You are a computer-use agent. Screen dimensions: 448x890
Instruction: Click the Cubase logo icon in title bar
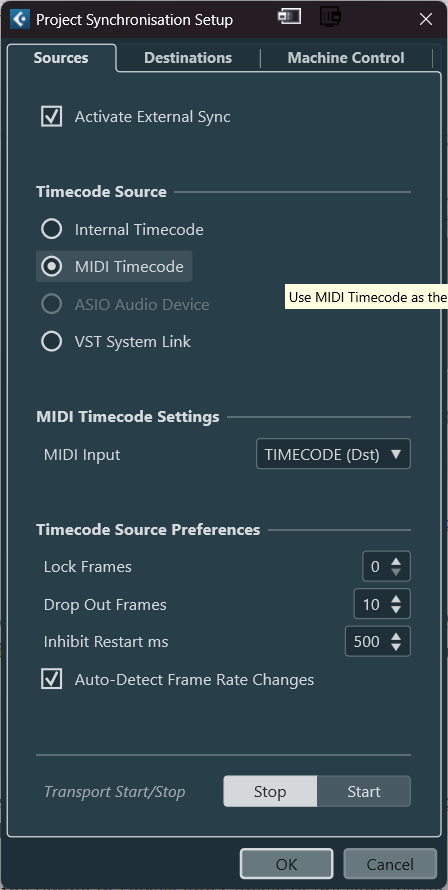coord(20,19)
